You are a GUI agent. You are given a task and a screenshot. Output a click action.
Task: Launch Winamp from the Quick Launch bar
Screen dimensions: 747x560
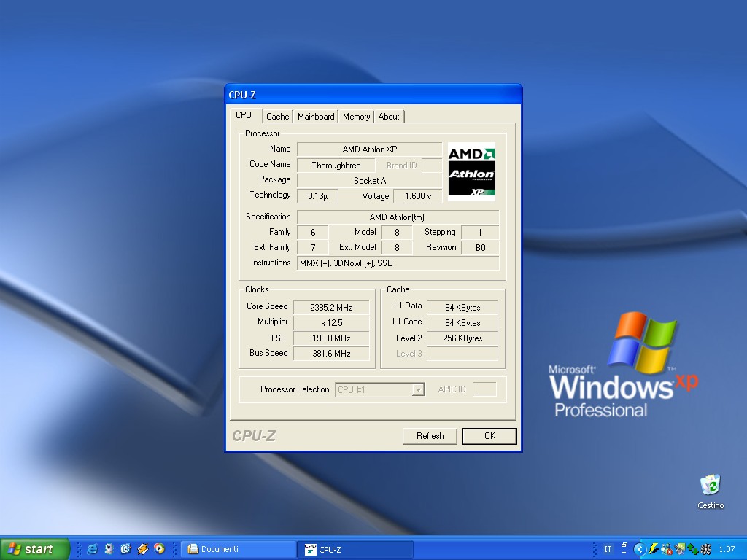coord(142,549)
